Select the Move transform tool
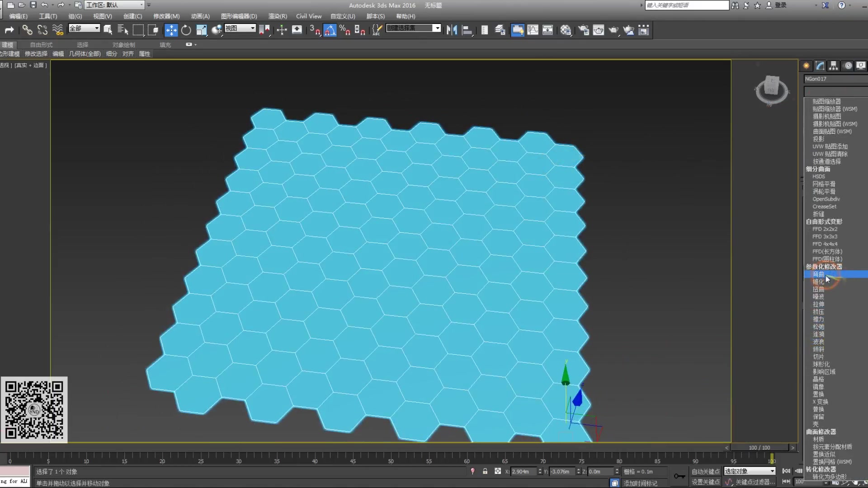This screenshot has width=868, height=488. point(171,30)
